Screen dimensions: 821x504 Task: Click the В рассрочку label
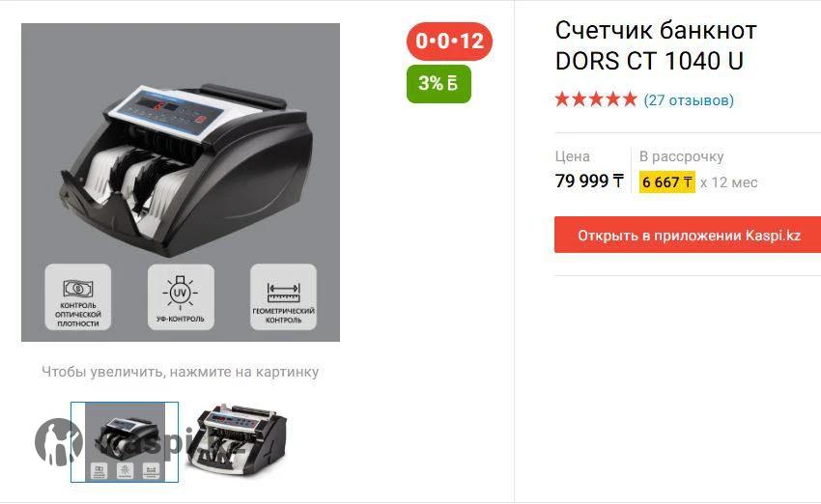tap(681, 156)
